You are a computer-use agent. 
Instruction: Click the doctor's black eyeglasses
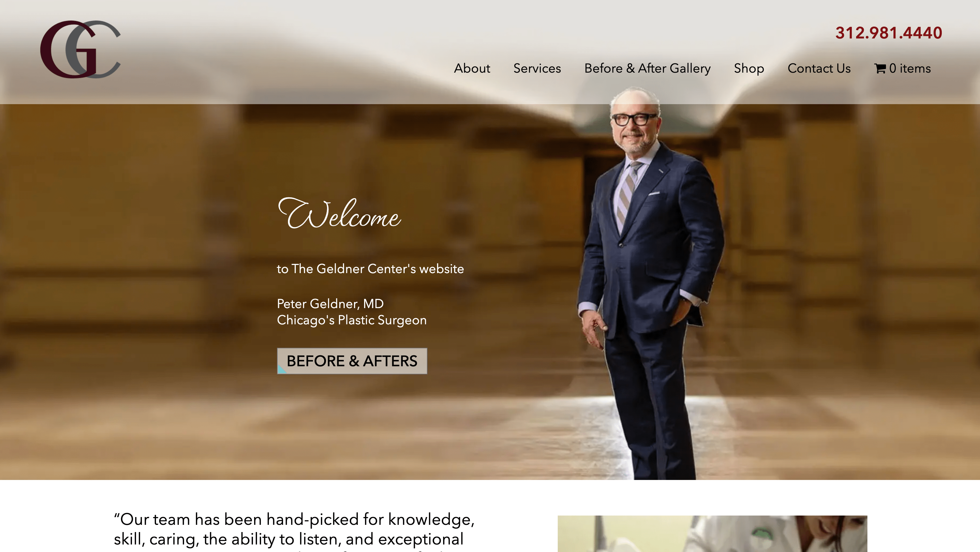[634, 119]
